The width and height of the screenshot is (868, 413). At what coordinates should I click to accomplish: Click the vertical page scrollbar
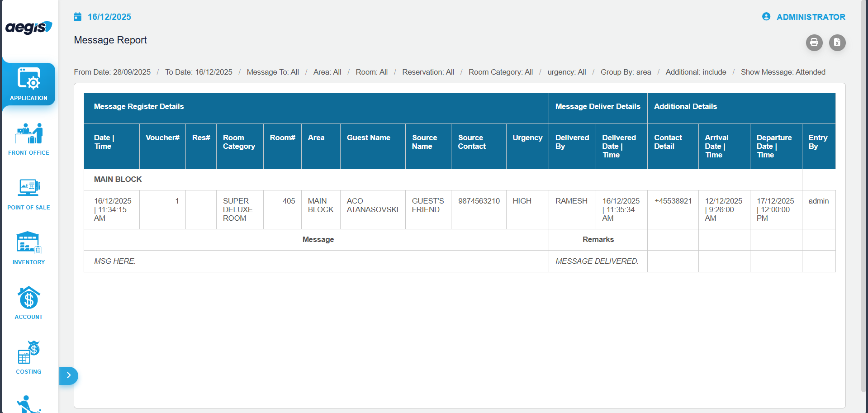coord(864,195)
